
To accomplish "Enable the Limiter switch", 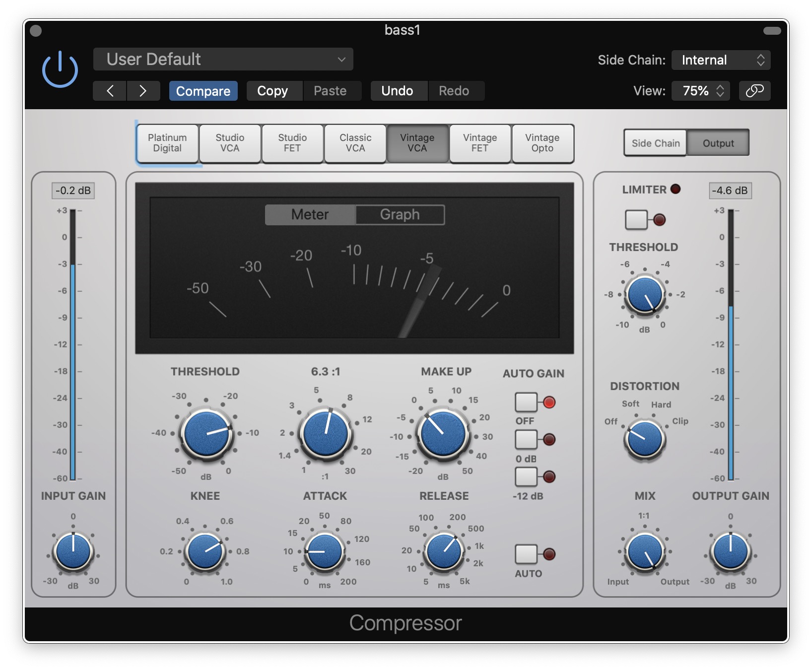I will pos(636,219).
